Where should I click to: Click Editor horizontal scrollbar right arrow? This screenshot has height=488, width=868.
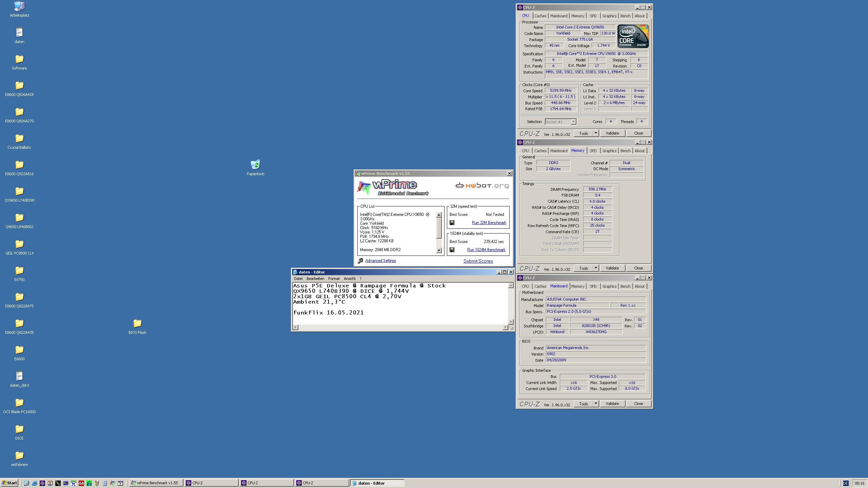click(506, 327)
